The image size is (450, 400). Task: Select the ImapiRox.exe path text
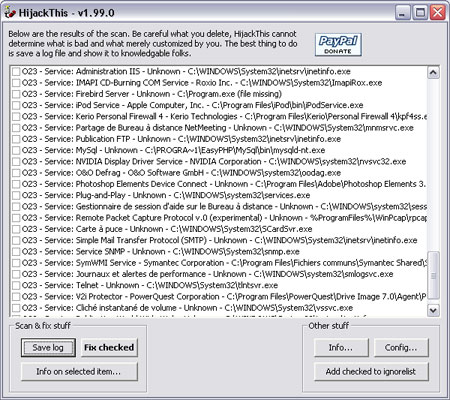(x=311, y=83)
